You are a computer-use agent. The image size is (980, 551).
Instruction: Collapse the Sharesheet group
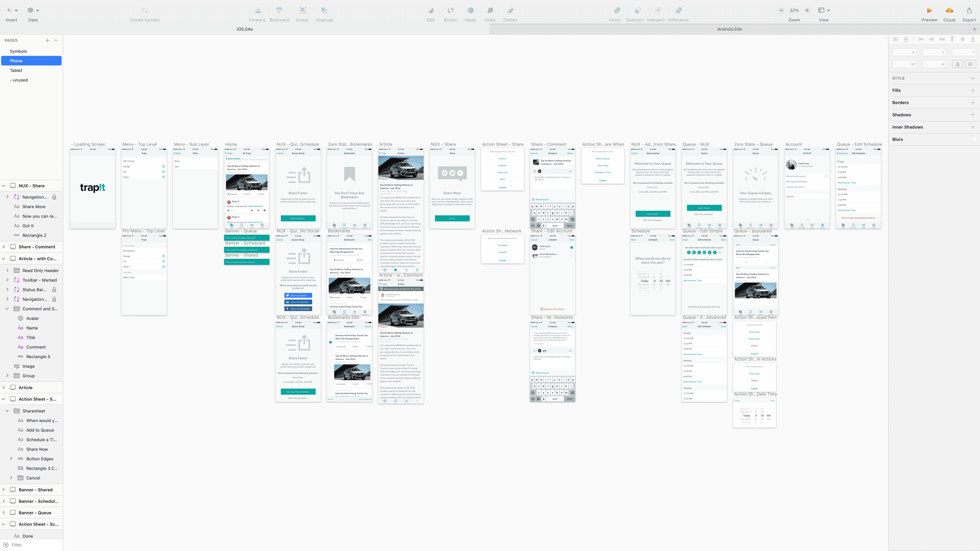[x=7, y=411]
